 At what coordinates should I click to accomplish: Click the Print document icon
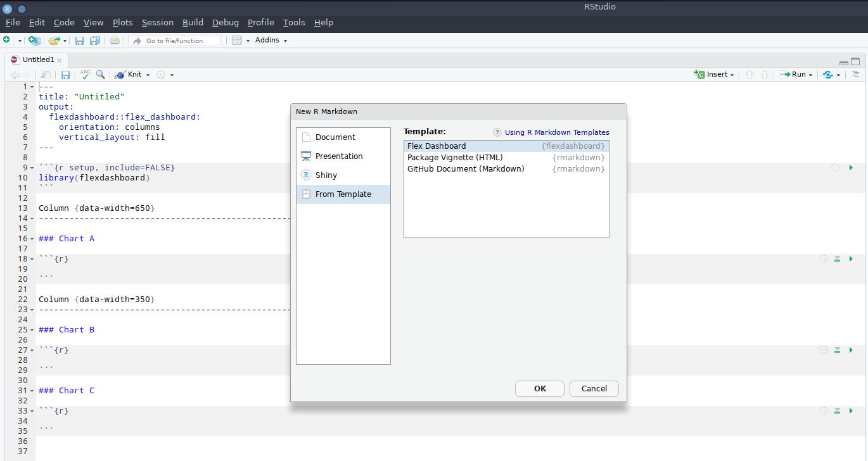click(114, 40)
